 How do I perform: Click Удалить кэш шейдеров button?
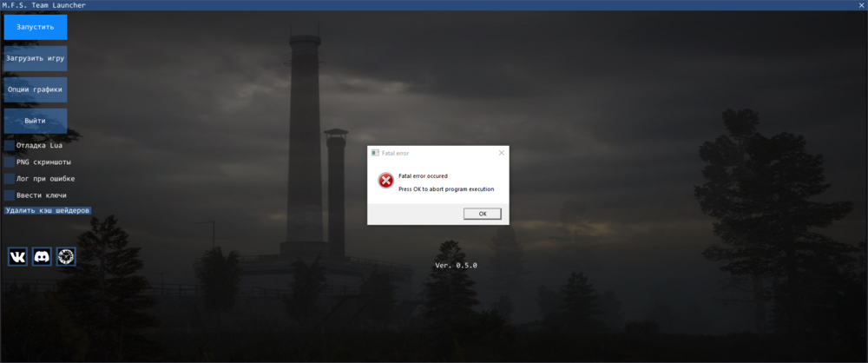click(48, 211)
